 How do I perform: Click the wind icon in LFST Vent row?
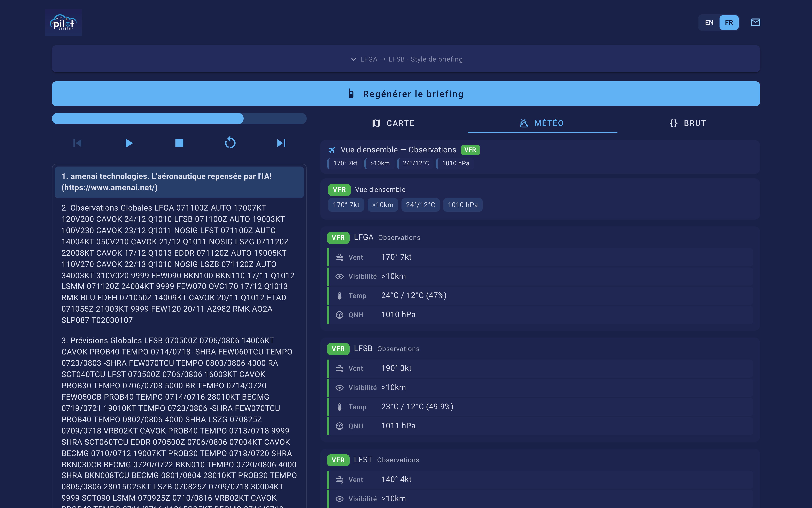click(x=340, y=480)
